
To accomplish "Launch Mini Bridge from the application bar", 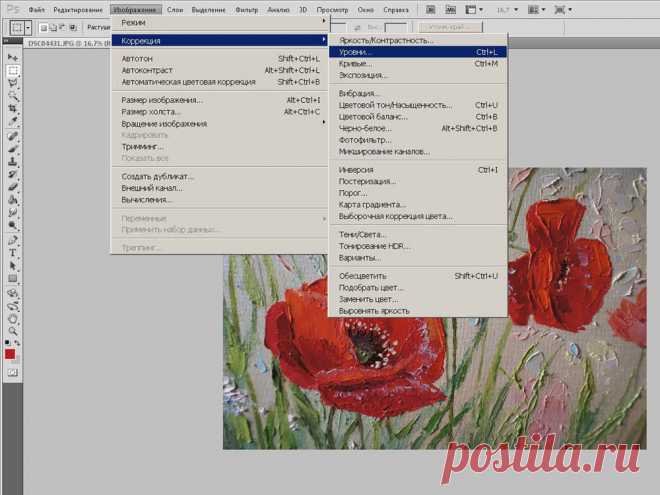I will point(450,9).
